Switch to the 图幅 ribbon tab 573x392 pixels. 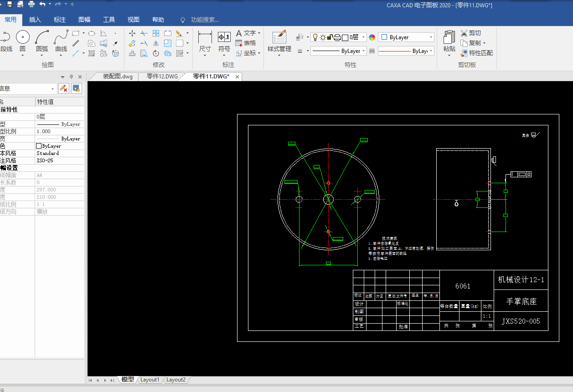[x=84, y=20]
